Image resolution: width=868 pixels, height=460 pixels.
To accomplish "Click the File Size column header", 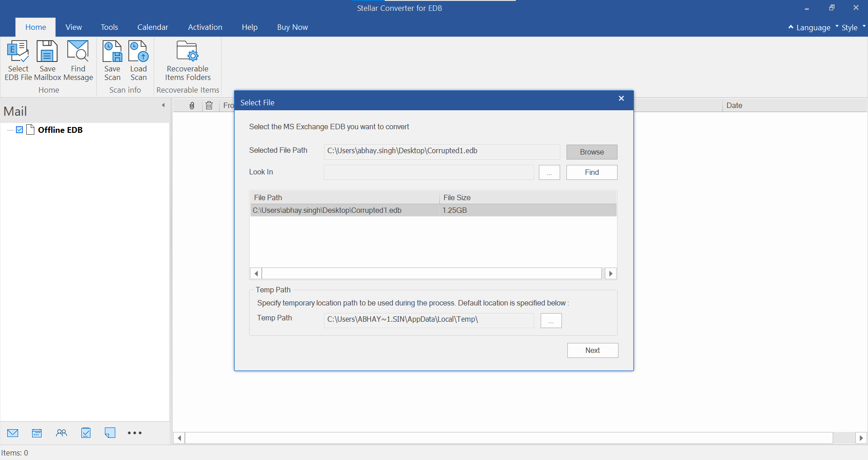I will 528,197.
